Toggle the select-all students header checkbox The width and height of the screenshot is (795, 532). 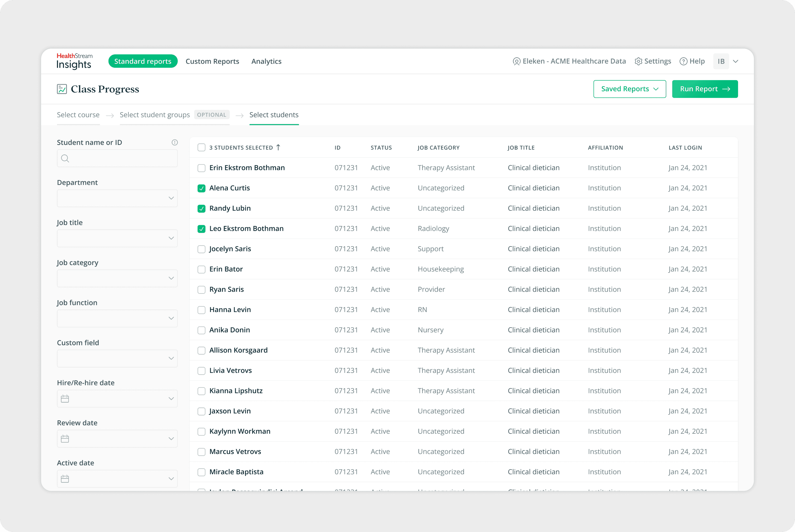[201, 148]
